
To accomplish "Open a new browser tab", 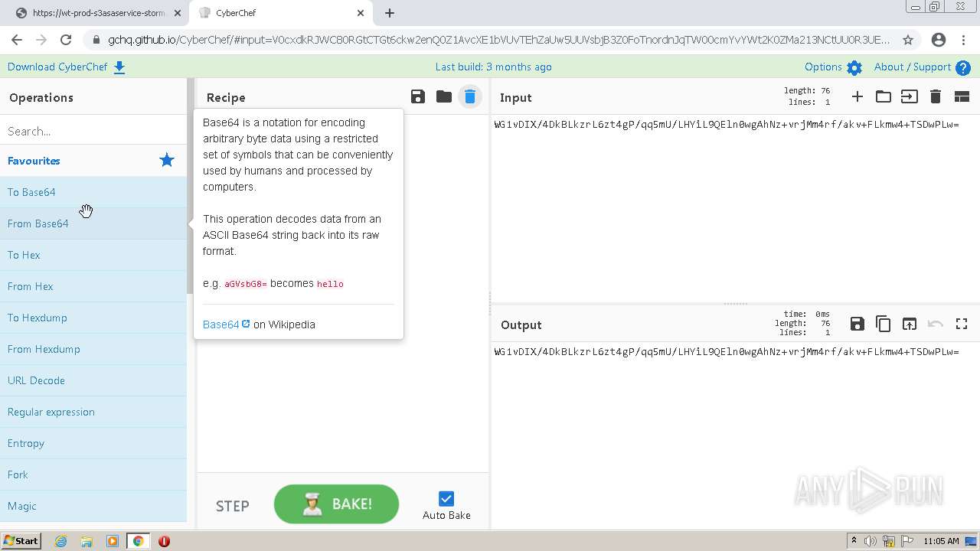I will [x=389, y=13].
